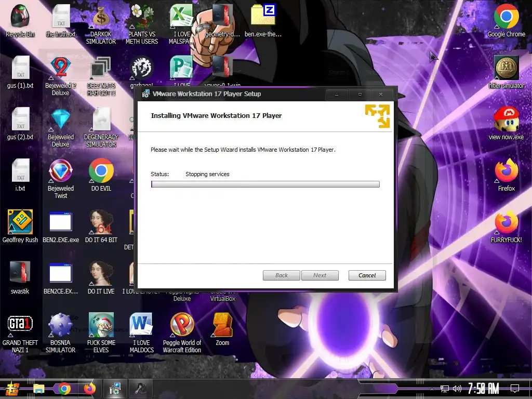The width and height of the screenshot is (532, 399).
Task: Open the volume control in the tray
Action: [457, 389]
